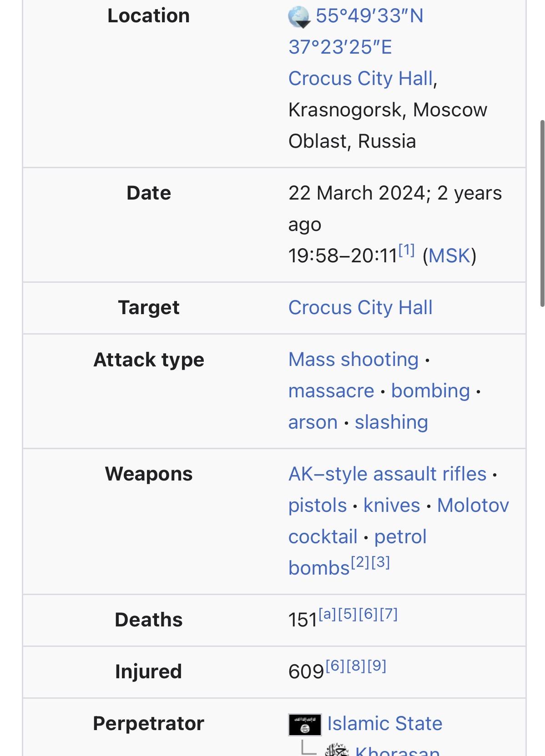This screenshot has height=756, width=545.
Task: Open the bombing link
Action: click(x=430, y=391)
